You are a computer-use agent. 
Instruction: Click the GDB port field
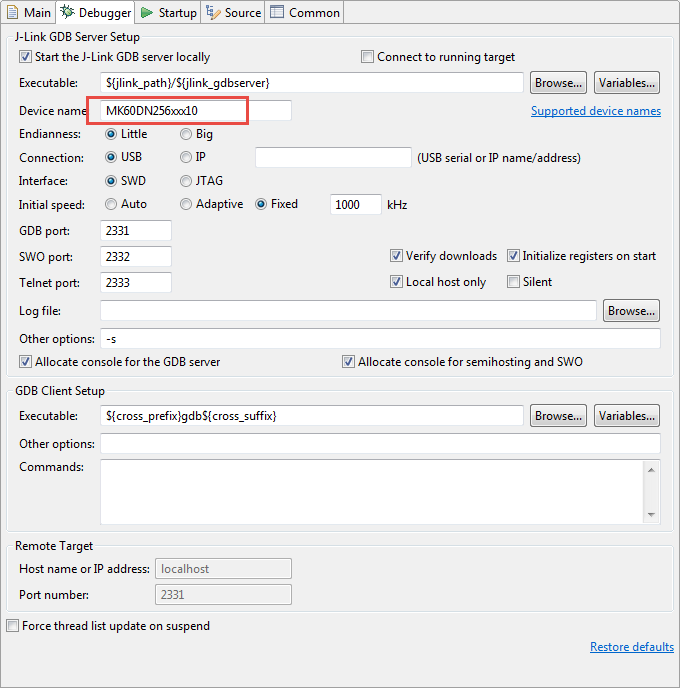tap(136, 231)
